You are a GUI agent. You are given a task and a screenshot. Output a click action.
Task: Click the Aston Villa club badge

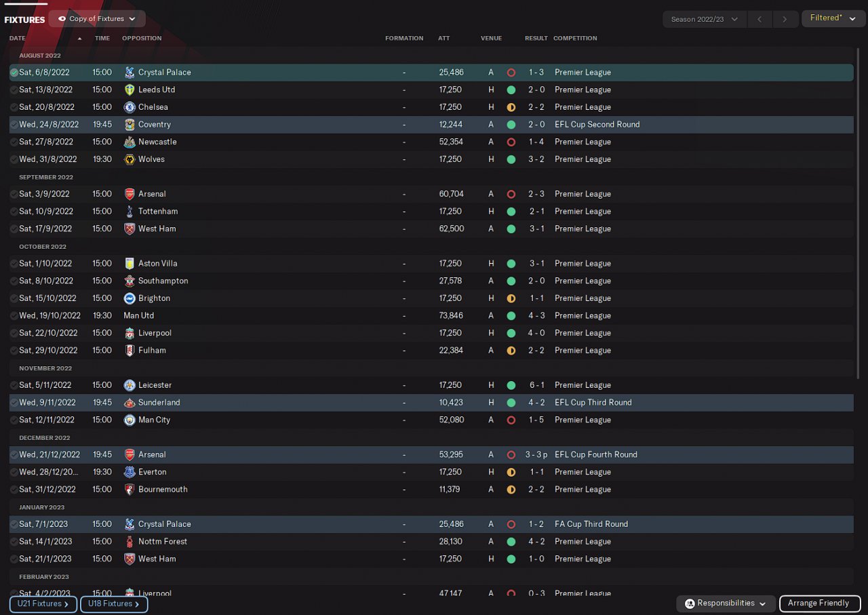click(x=130, y=264)
